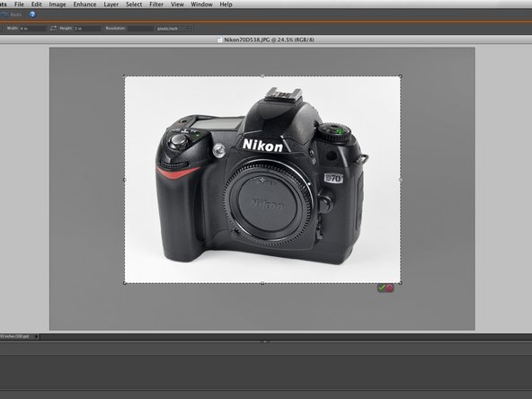
Task: Open the Enhance menu
Action: (84, 4)
